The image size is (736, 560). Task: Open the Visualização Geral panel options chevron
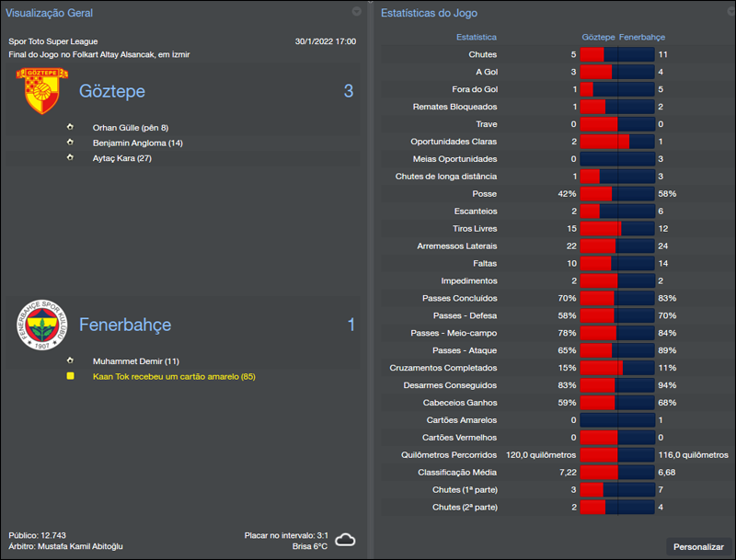tap(357, 12)
